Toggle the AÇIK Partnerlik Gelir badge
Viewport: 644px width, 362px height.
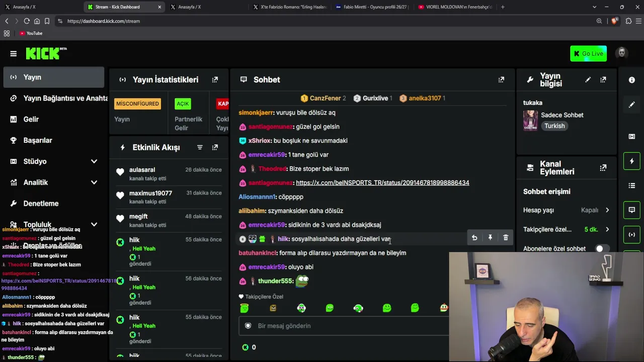point(183,104)
